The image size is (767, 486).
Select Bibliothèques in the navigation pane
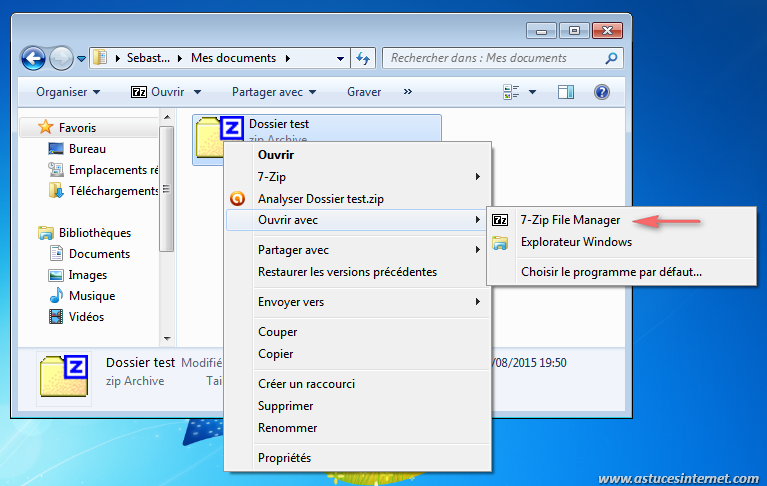tap(95, 233)
